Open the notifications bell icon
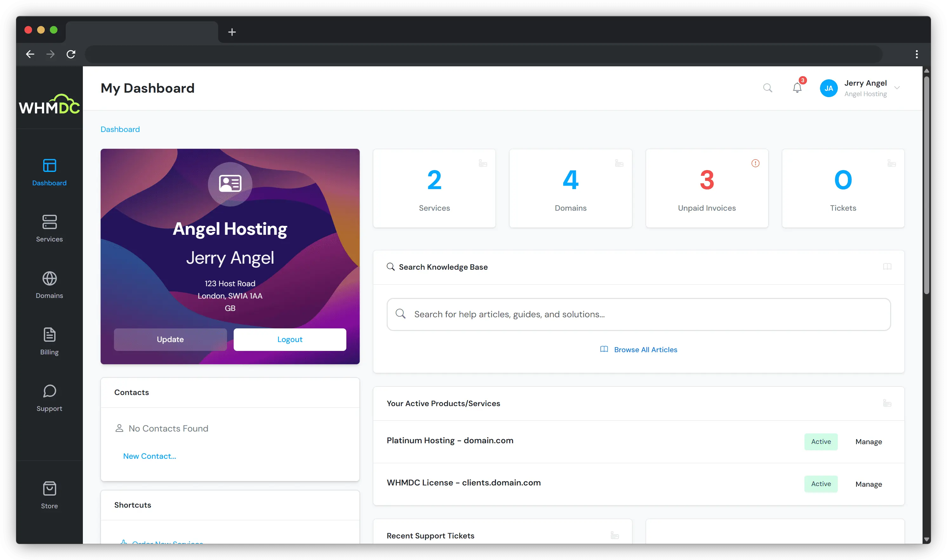The width and height of the screenshot is (947, 560). click(x=797, y=88)
